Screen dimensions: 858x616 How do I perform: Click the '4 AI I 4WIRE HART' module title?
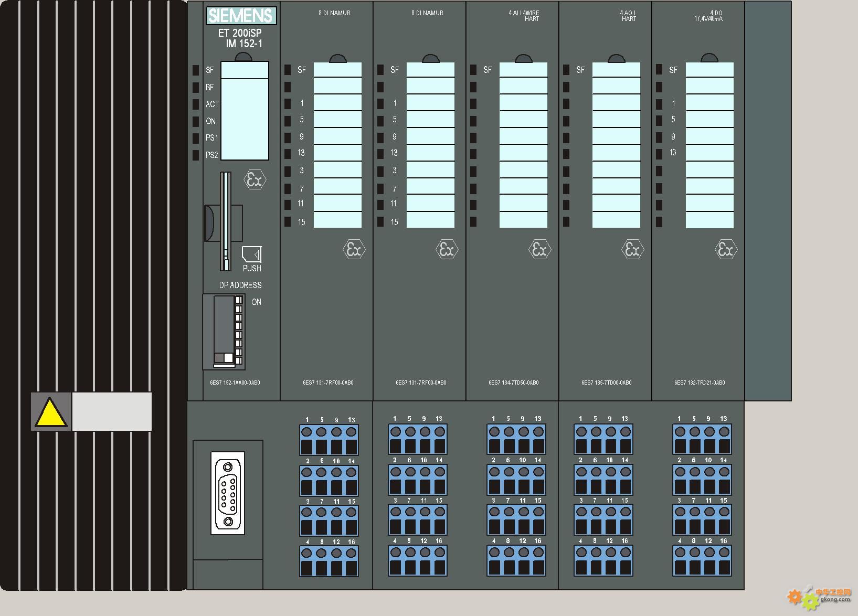(x=524, y=16)
